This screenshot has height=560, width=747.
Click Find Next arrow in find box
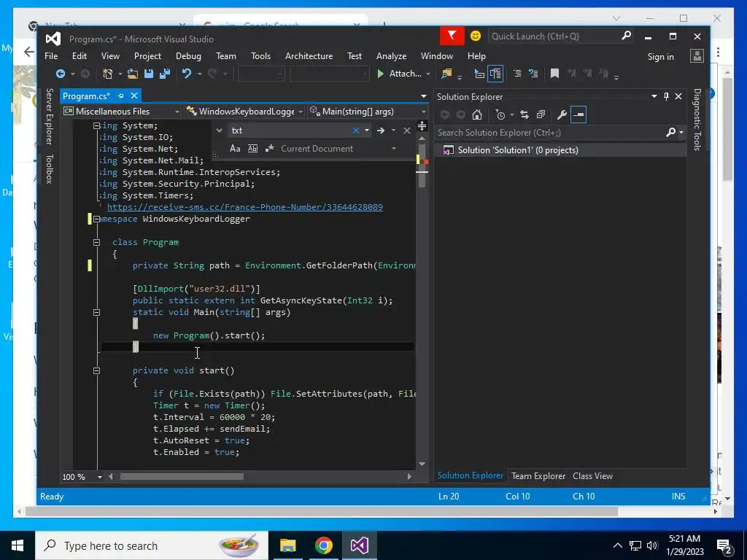pyautogui.click(x=381, y=131)
